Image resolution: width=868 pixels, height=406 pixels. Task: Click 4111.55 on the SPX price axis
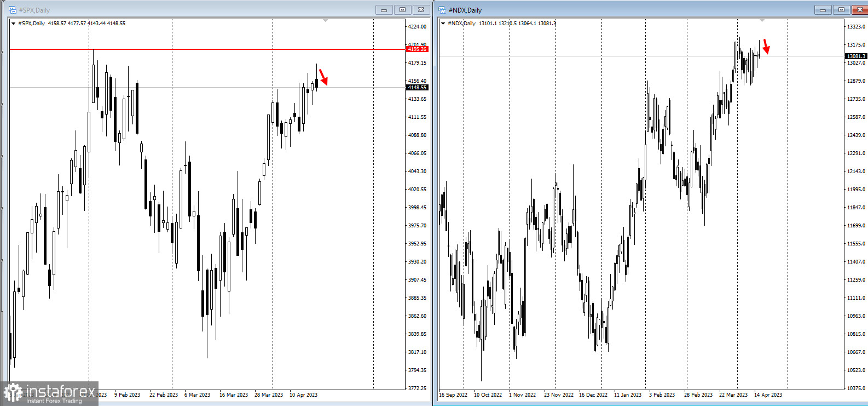(417, 117)
